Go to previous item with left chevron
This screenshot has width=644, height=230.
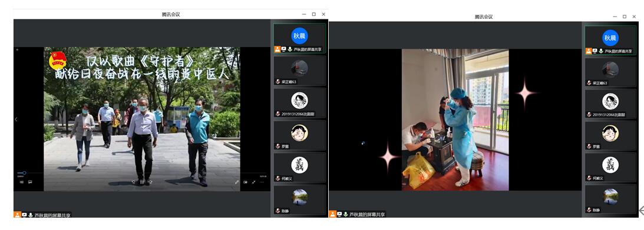pos(16,119)
